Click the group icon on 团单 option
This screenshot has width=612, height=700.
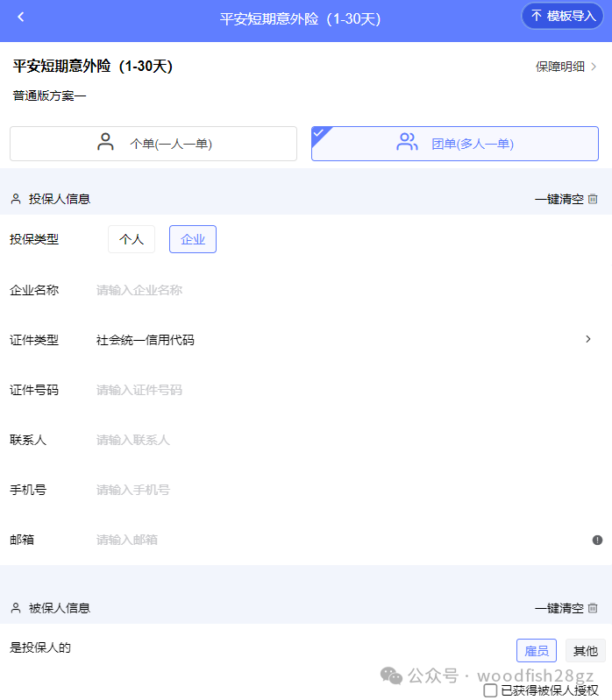coord(407,143)
